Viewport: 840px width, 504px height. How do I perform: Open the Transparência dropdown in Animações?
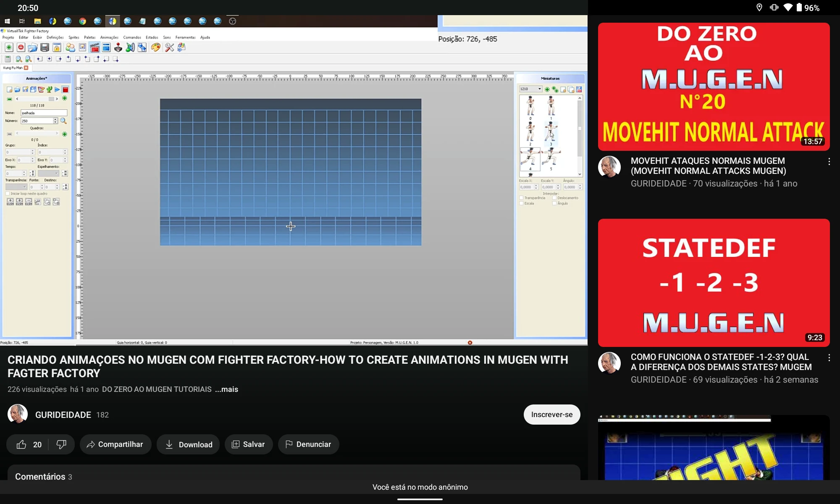click(x=16, y=187)
